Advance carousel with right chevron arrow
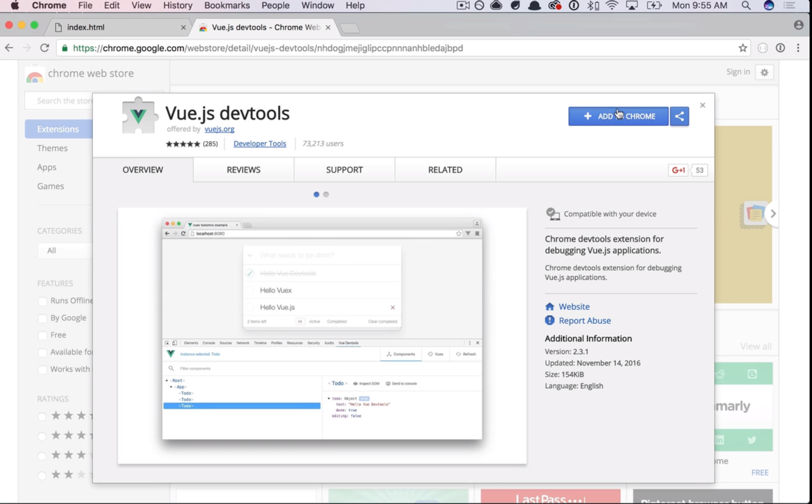 [x=773, y=213]
